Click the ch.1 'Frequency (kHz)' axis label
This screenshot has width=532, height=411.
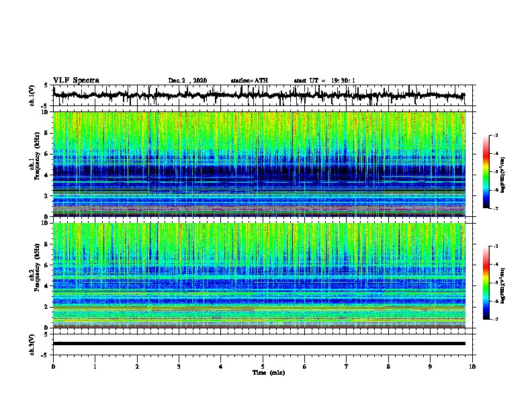[37, 156]
